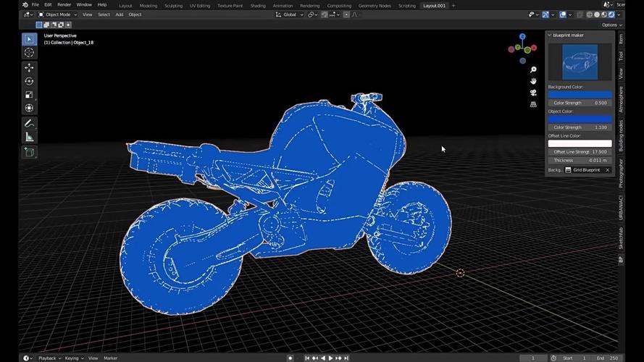
Task: Toggle viewport gizmos display
Action: (545, 14)
